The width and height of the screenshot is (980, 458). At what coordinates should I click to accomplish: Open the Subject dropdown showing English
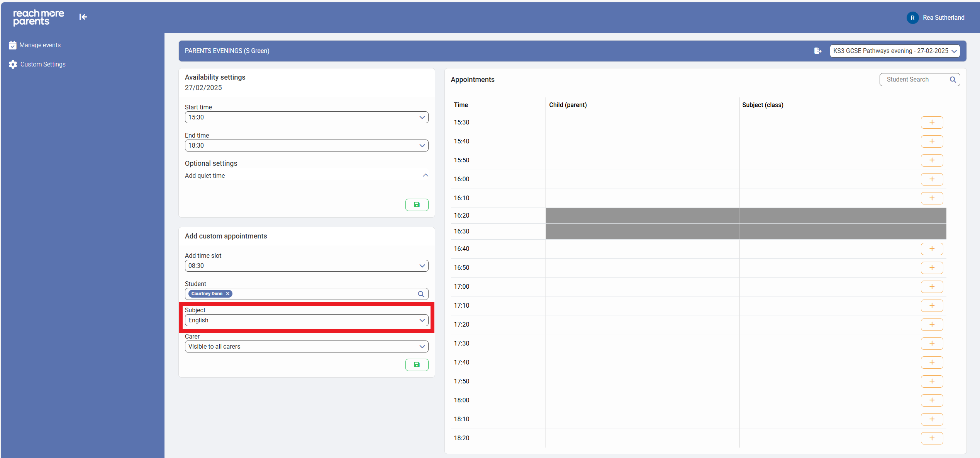tap(306, 320)
